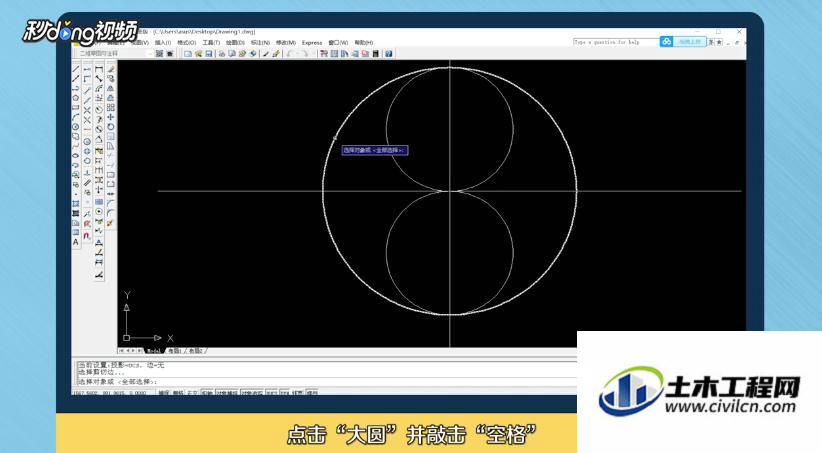Toggle 捕捉 snap mode in status bar
Viewport: 822px width, 453px height.
point(164,392)
